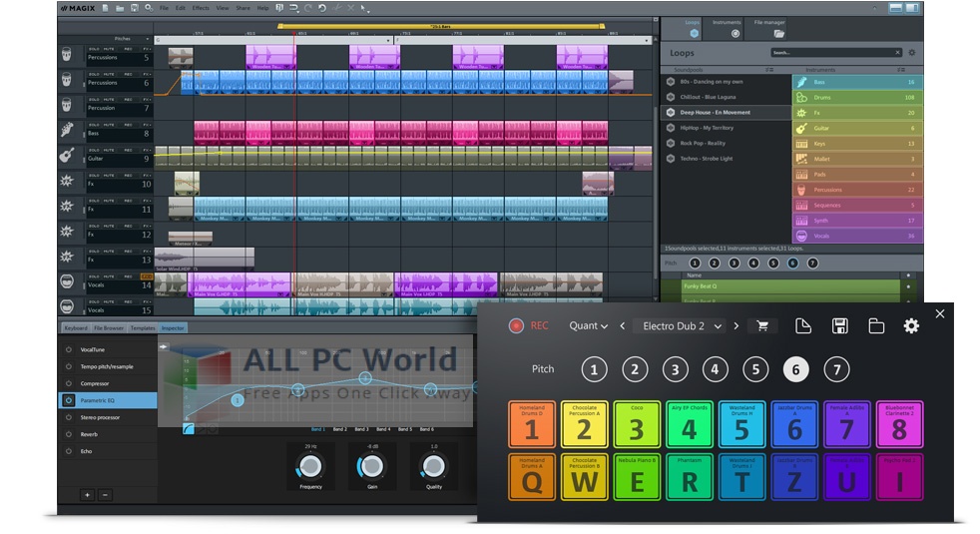Open FX dropdown on Percussion track 7
The image size is (980, 534).
(x=147, y=100)
